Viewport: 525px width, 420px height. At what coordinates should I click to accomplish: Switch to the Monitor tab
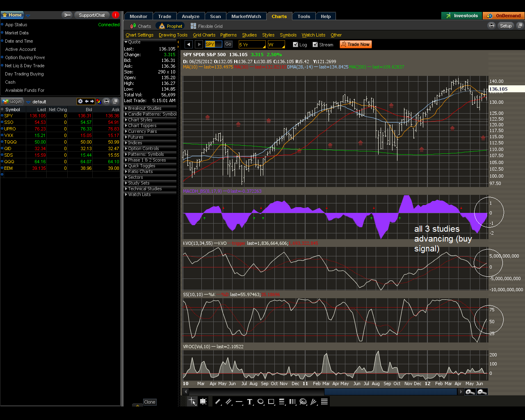[x=139, y=16]
